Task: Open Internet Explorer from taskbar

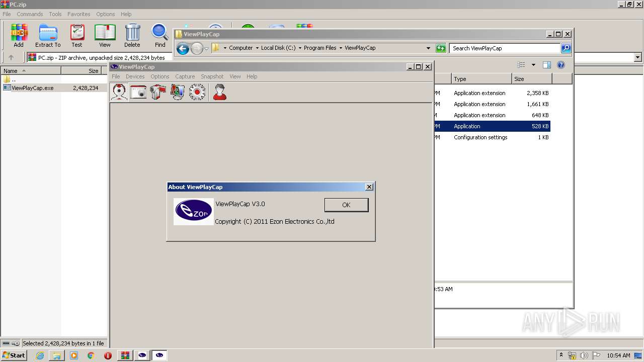Action: 40,355
